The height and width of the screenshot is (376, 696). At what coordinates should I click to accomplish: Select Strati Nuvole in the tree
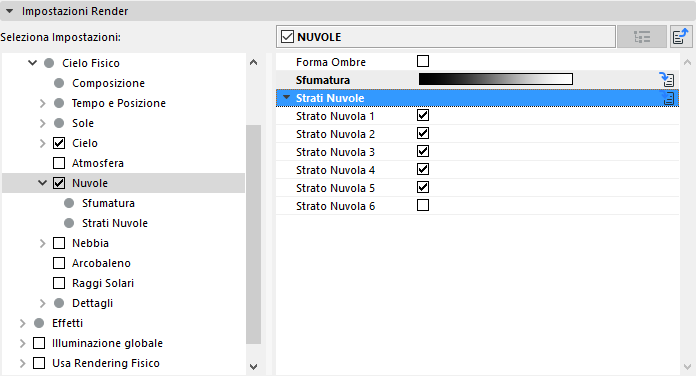(x=115, y=223)
